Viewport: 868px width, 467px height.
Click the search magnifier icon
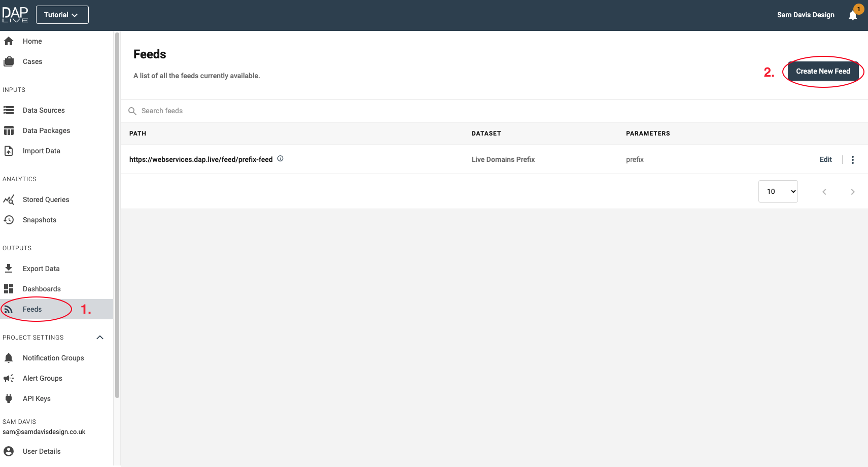click(x=132, y=111)
